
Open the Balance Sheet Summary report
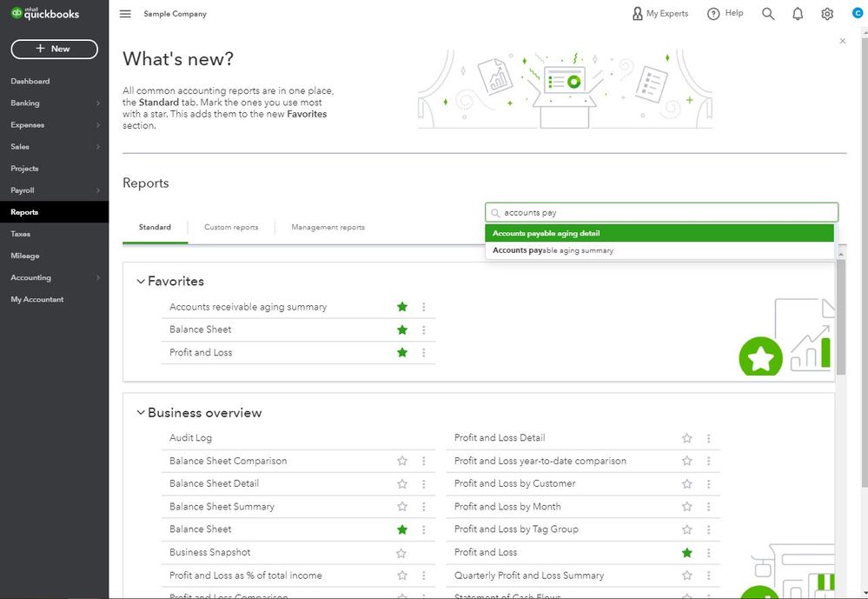222,507
